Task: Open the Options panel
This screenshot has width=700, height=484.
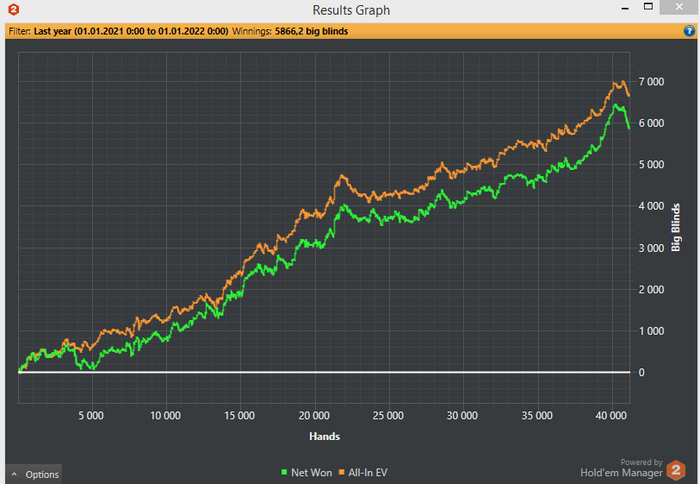Action: (33, 474)
